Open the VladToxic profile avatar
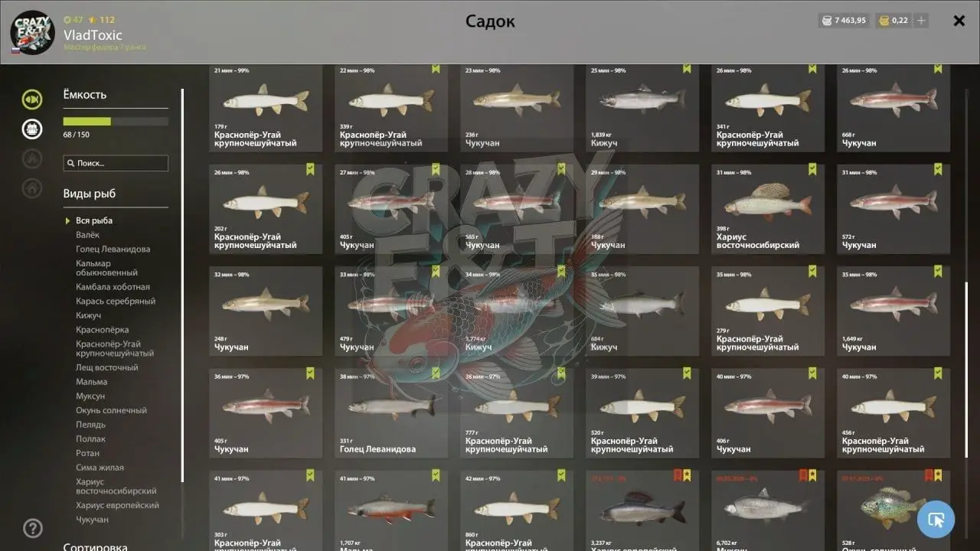The image size is (980, 551). (x=32, y=32)
